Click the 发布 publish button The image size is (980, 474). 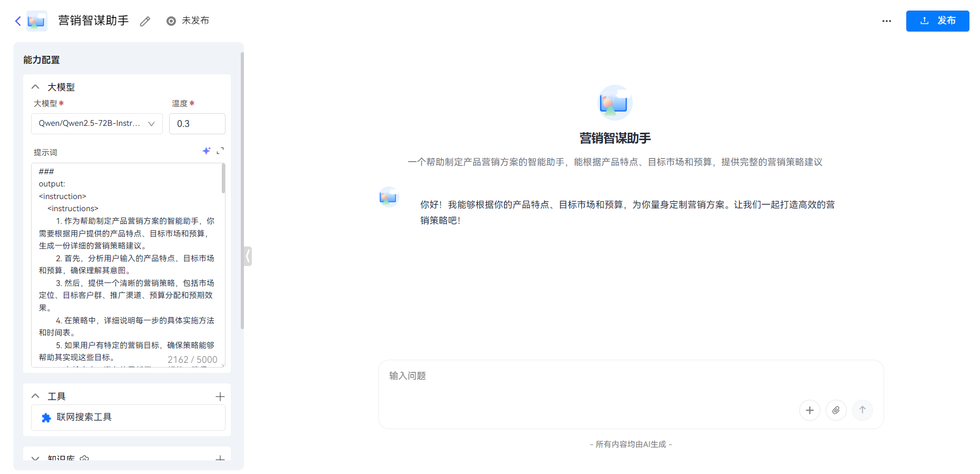coord(937,21)
